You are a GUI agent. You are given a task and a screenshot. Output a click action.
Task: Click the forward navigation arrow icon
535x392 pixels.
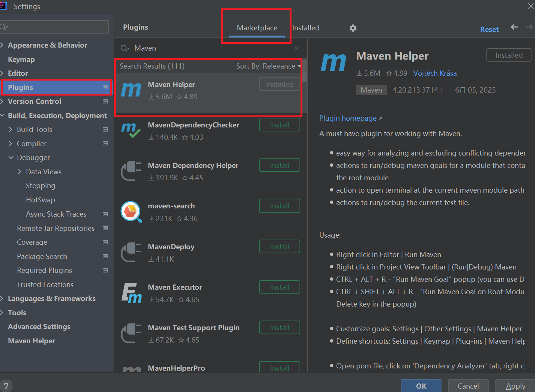[529, 27]
